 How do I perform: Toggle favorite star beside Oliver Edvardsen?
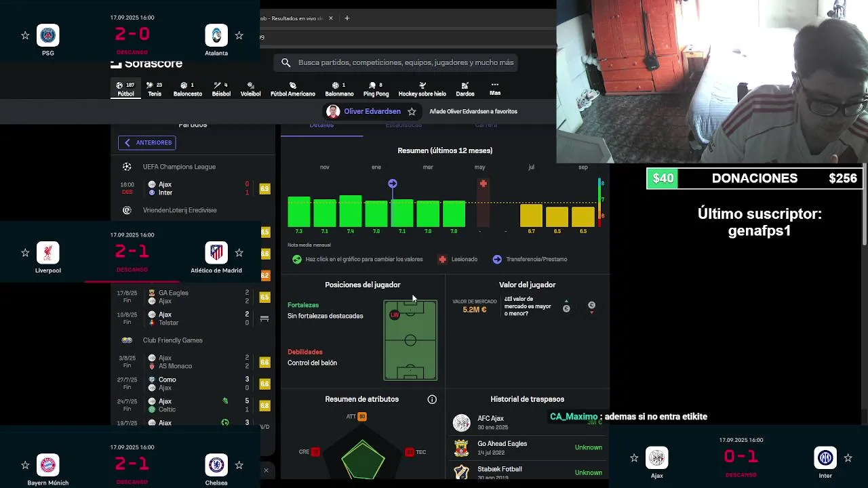412,111
